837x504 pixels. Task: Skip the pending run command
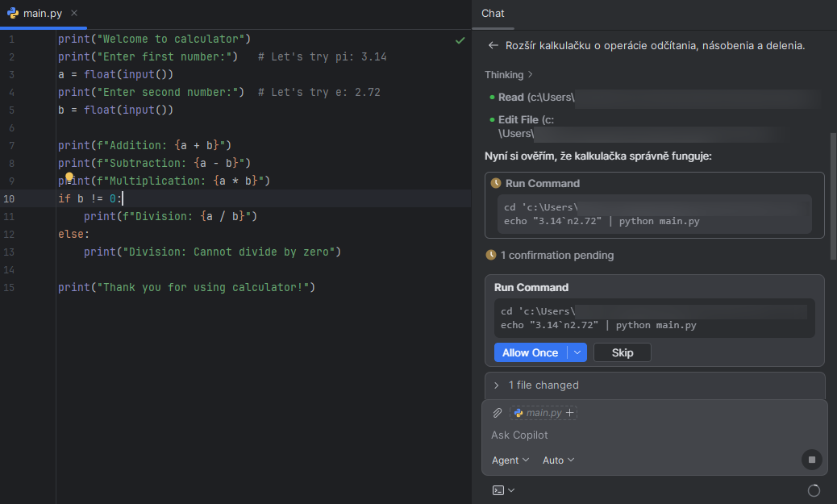(x=623, y=352)
